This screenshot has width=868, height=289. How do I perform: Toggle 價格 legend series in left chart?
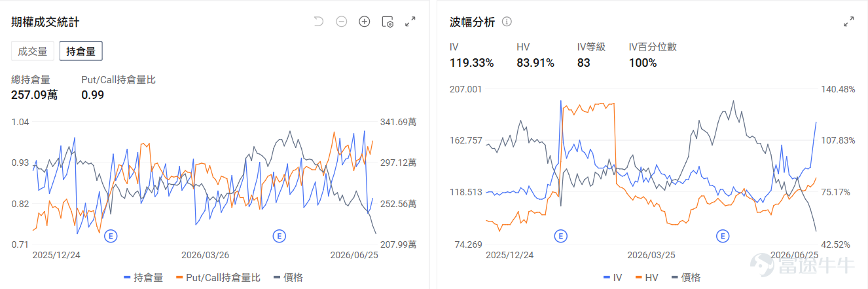click(x=288, y=277)
